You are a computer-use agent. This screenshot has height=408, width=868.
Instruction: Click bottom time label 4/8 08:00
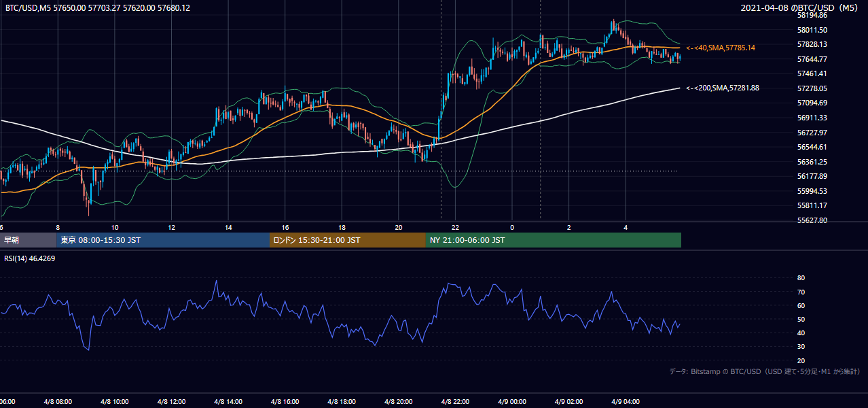tap(58, 402)
